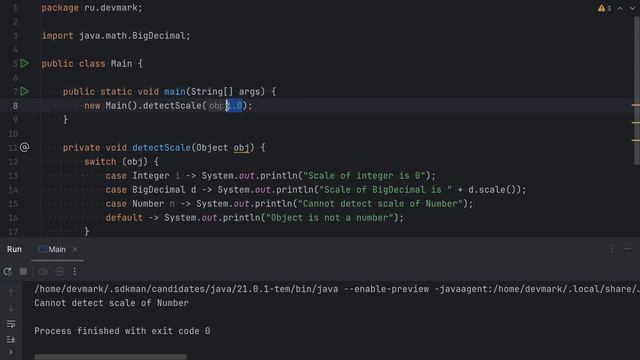Click 'package ru.devmark;' on line 1

(x=92, y=8)
